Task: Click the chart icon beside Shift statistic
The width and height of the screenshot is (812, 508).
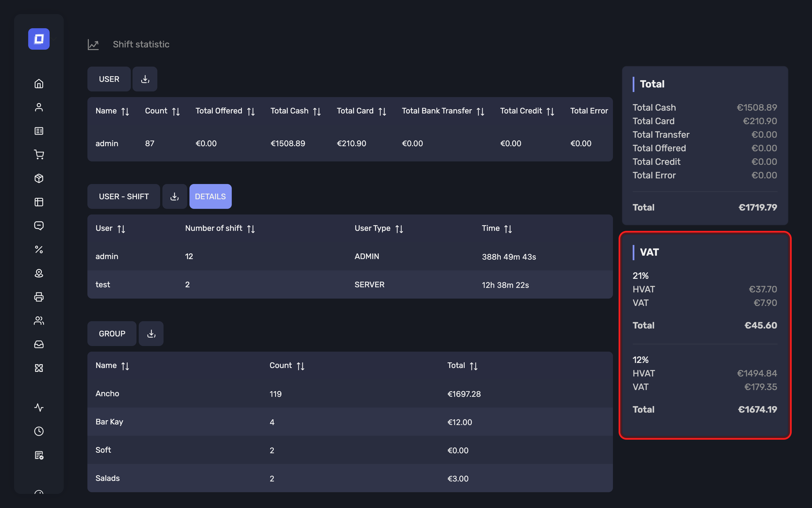Action: pos(93,44)
